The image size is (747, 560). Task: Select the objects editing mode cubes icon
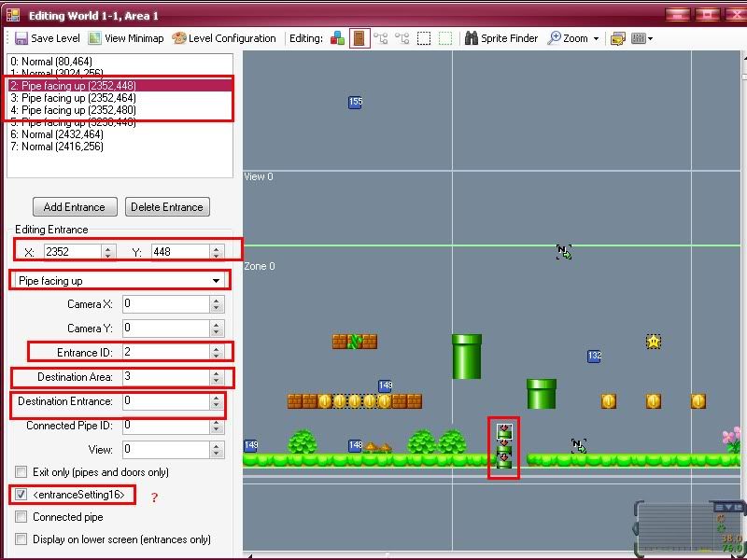tap(337, 38)
